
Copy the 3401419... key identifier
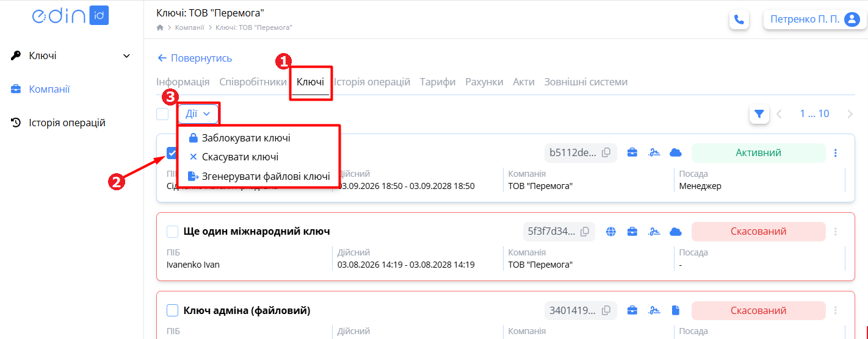tap(606, 310)
